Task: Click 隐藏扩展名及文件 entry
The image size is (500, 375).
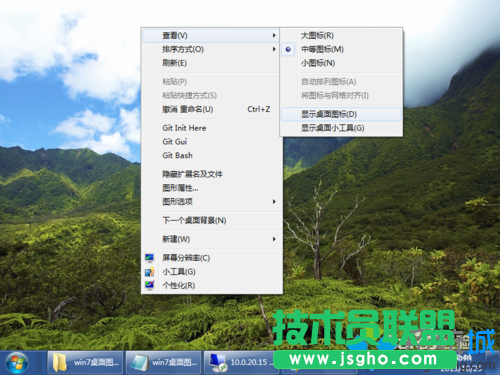Action: point(211,174)
